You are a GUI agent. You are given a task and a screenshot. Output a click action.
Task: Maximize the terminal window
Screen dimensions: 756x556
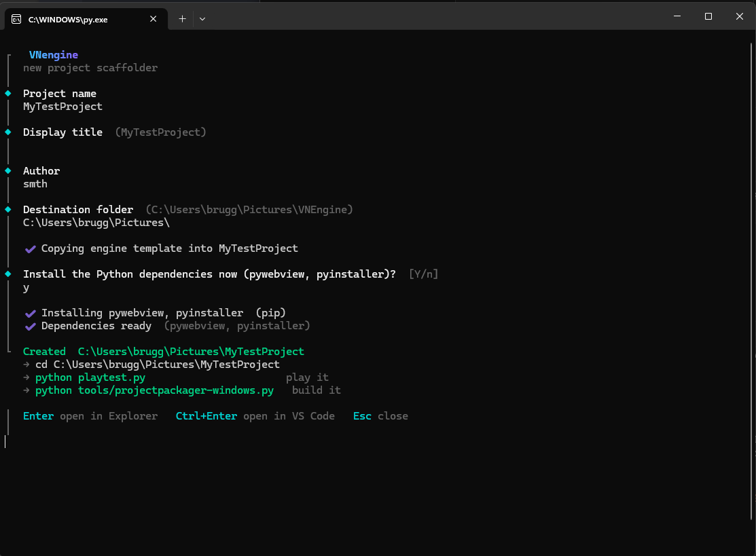[708, 16]
